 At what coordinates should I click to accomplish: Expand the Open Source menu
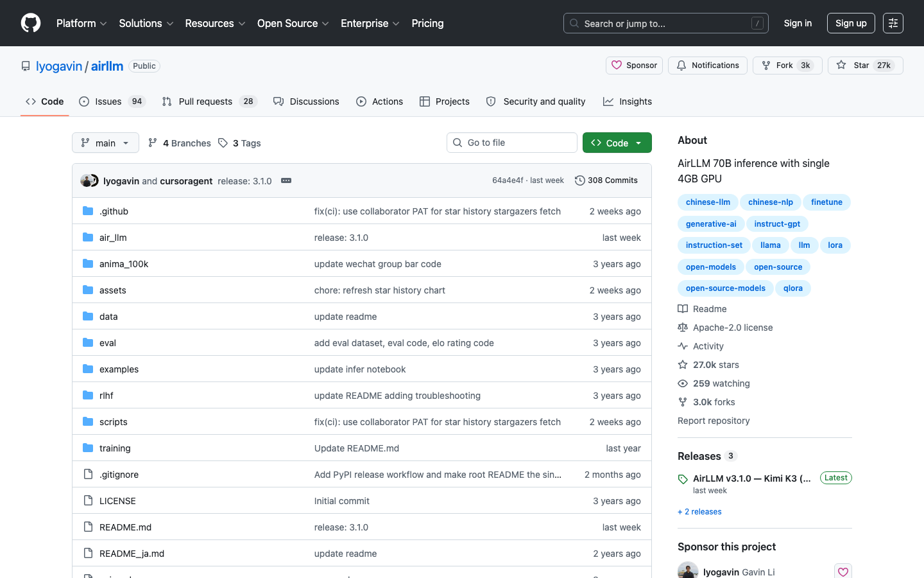pos(293,23)
